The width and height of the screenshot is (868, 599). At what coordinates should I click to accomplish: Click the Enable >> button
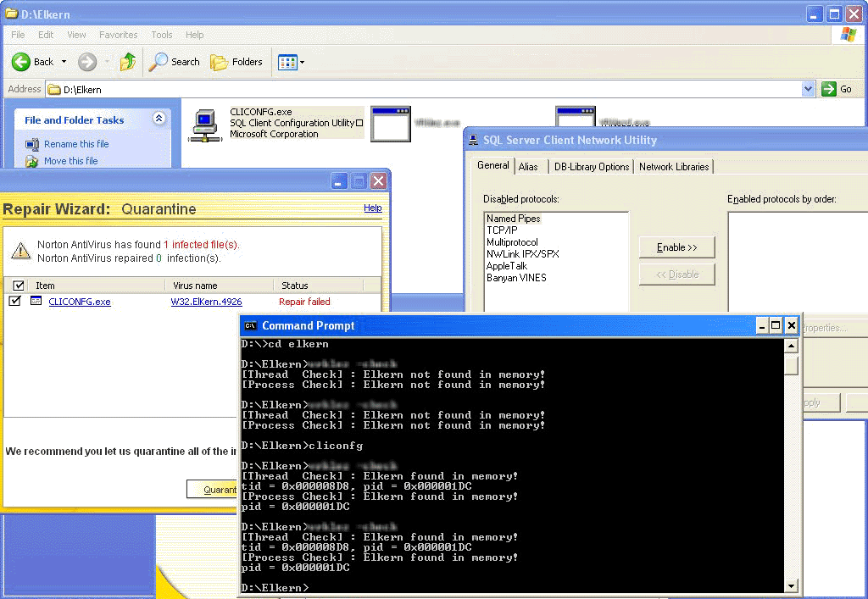[676, 247]
